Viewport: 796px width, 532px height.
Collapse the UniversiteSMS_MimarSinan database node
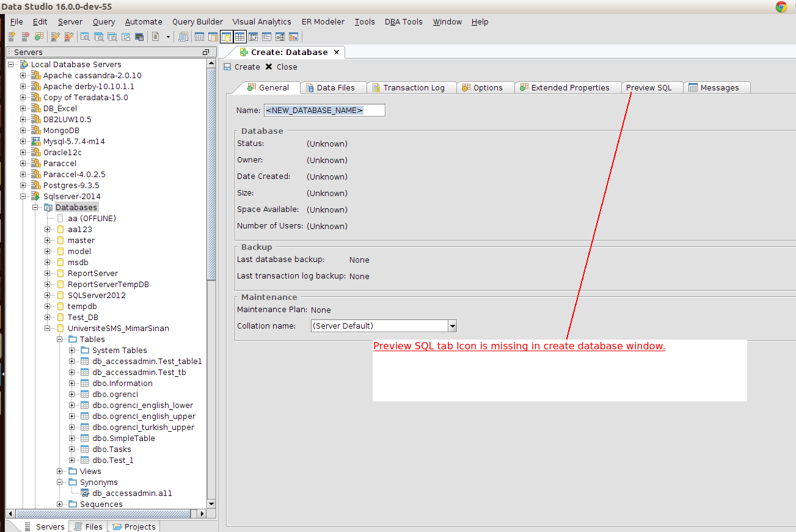point(48,328)
